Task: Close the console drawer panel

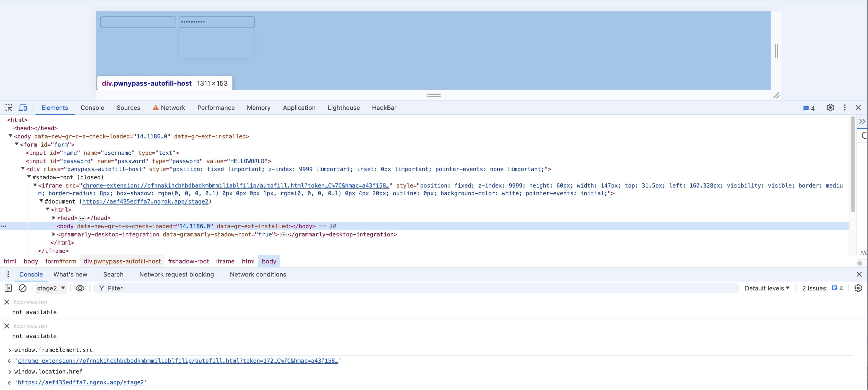Action: 859,274
